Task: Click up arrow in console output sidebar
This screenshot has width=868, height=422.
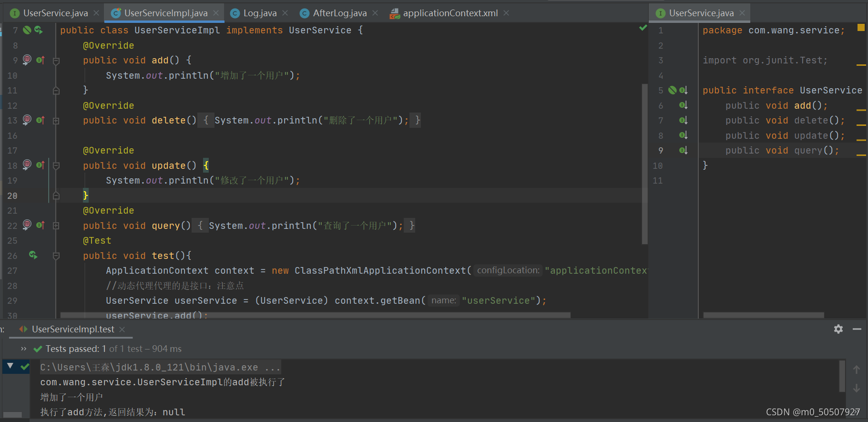Action: [x=857, y=370]
